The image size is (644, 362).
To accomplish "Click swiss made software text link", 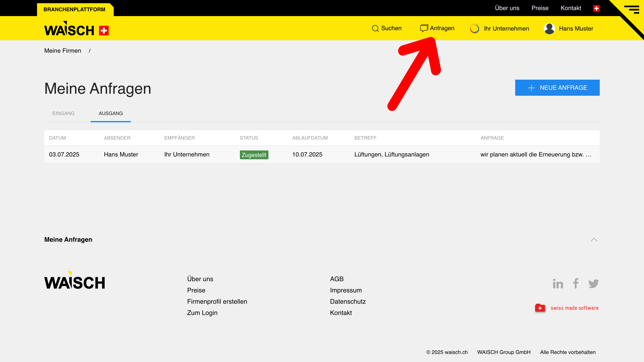I will (575, 308).
